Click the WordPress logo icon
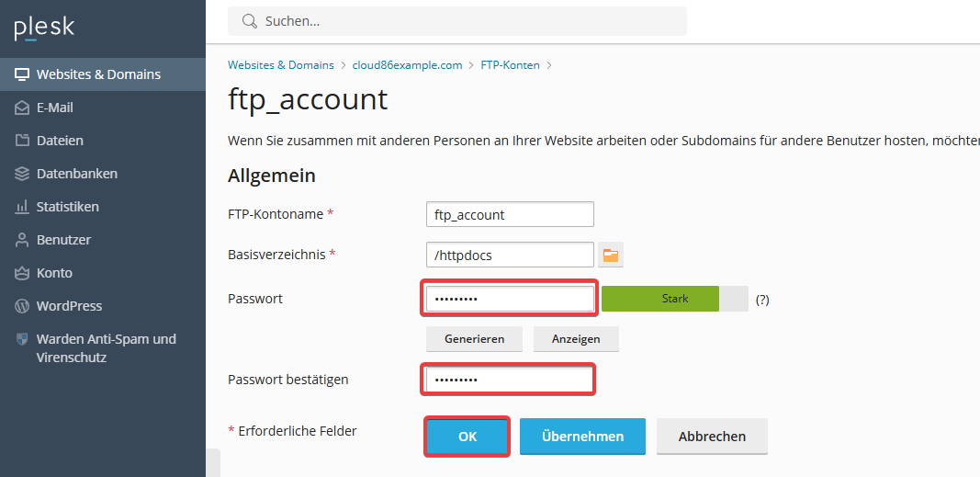Screen dimensions: 980x477 (22, 306)
